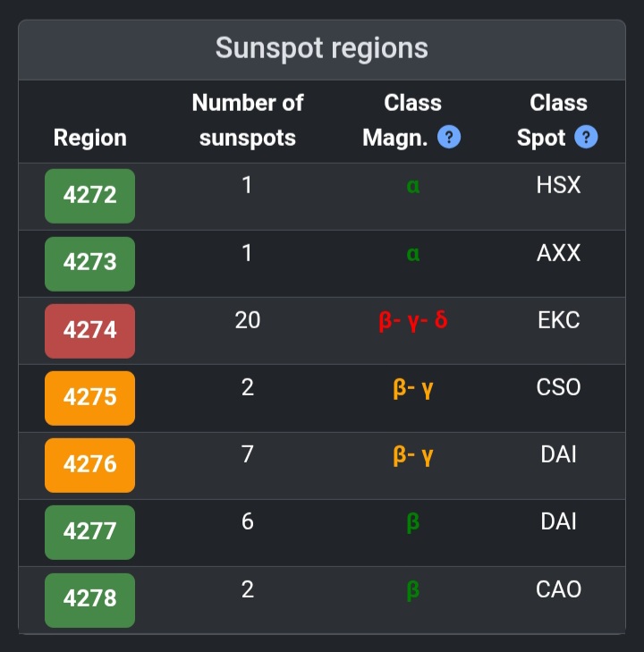Click the β-γ class for region 4275
The image size is (644, 652).
412,387
